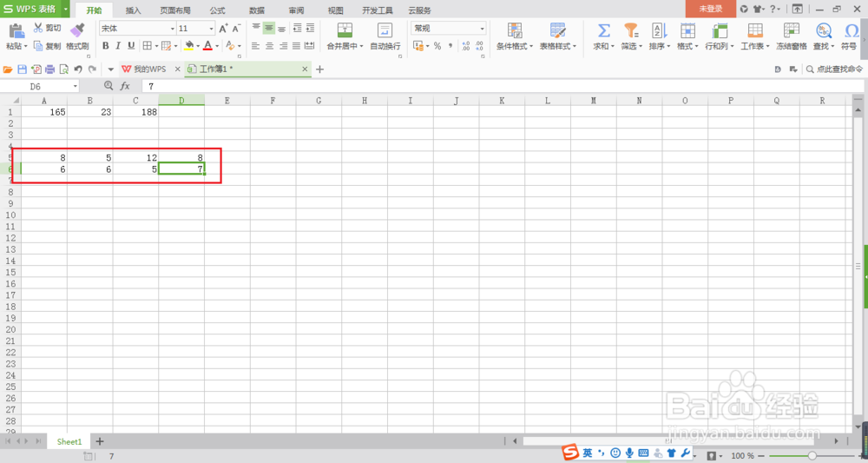Select the Sheet1 worksheet tab
Image resolution: width=868 pixels, height=463 pixels.
point(69,441)
